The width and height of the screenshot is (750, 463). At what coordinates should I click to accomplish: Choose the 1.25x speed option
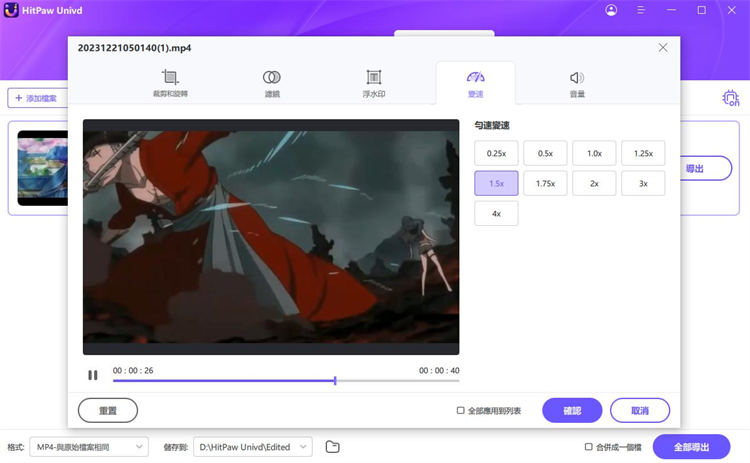click(x=643, y=153)
